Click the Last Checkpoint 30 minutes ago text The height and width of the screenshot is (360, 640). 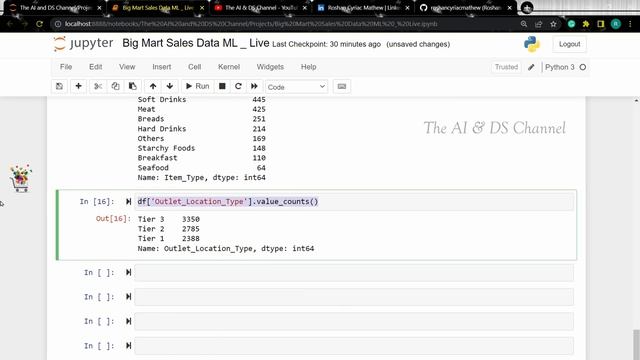tap(327, 44)
